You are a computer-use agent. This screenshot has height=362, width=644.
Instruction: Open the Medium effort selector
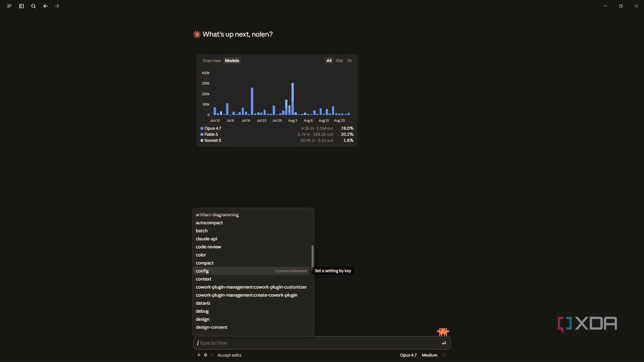429,355
